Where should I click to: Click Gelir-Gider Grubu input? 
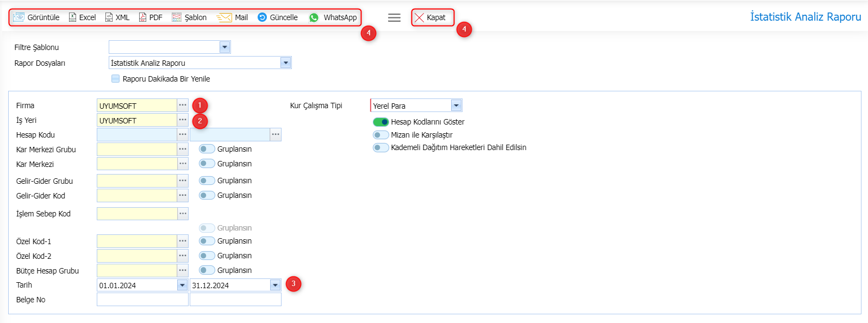click(137, 181)
